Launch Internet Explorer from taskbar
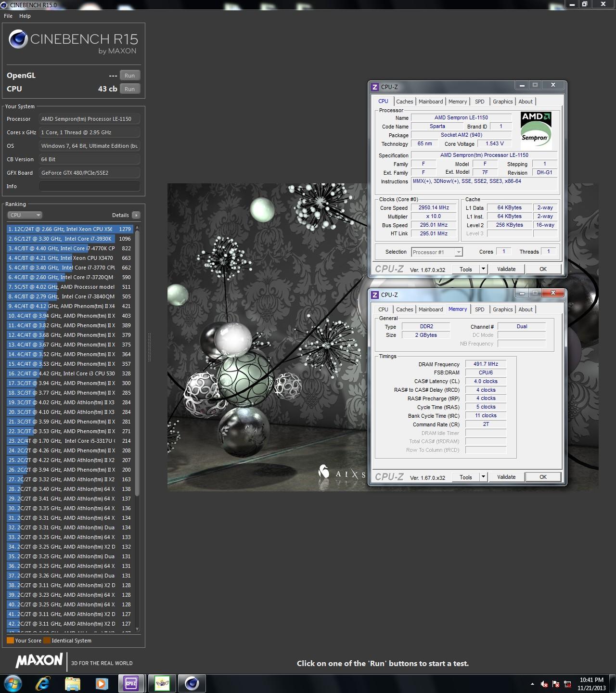Screen dimensions: 616x693 pos(43,683)
